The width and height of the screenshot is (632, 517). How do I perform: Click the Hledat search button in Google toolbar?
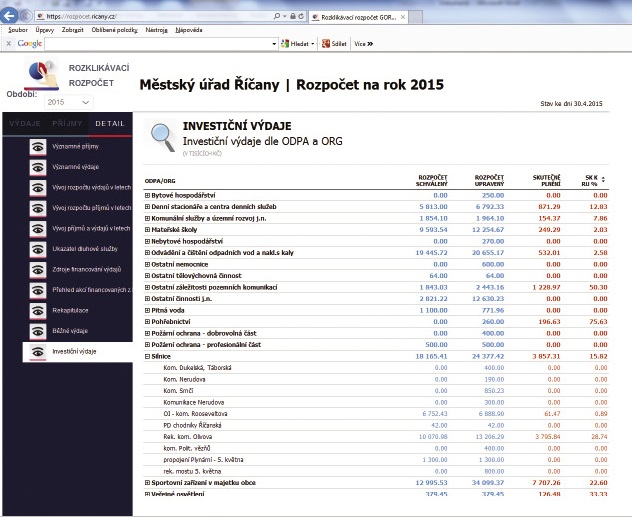pos(295,44)
